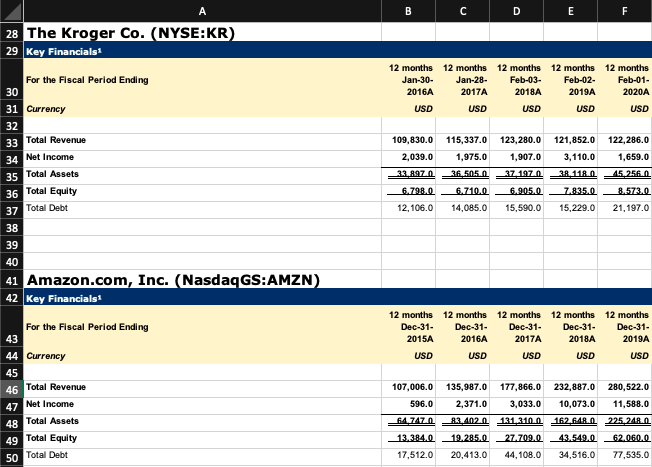Select column F header
Viewport: 652px width, 467px height.
coord(625,11)
